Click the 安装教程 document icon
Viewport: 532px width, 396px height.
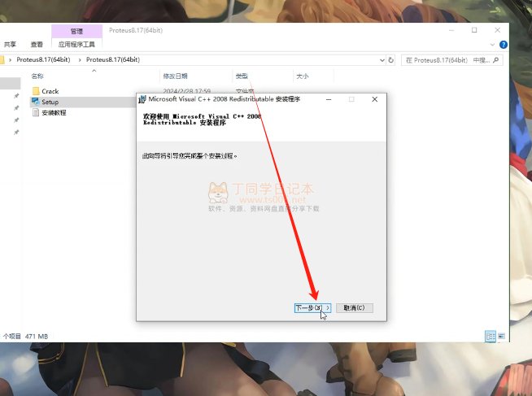click(36, 112)
